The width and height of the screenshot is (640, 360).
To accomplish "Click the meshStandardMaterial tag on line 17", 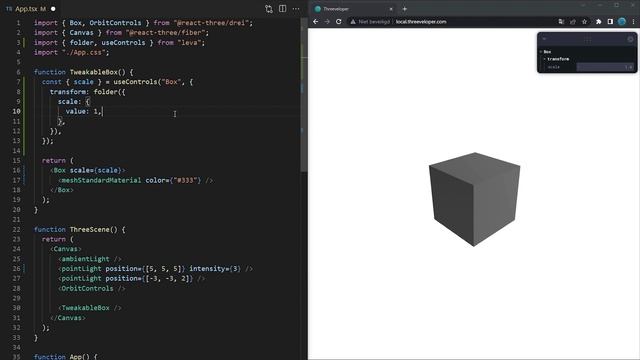I will click(x=101, y=180).
